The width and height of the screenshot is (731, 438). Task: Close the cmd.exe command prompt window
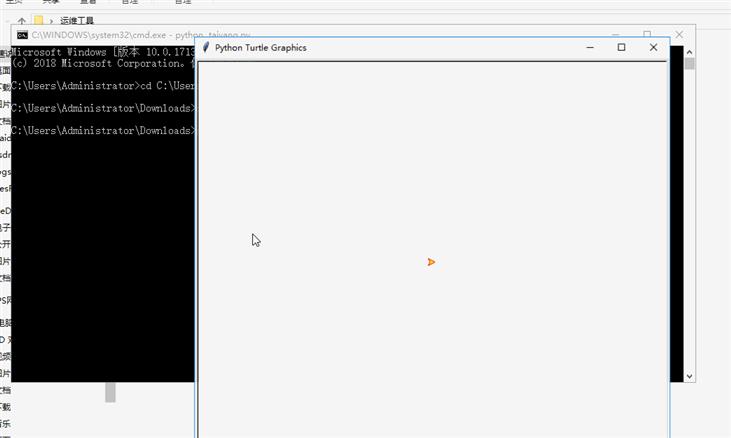pyautogui.click(x=679, y=35)
